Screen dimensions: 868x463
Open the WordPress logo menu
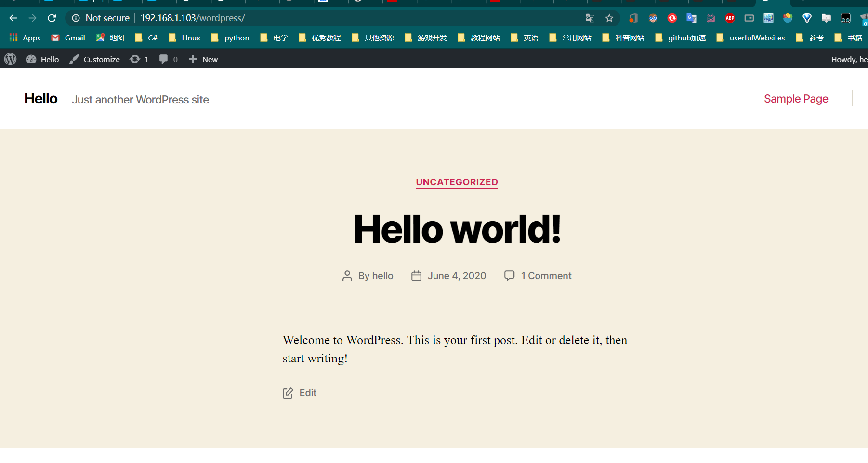pyautogui.click(x=10, y=59)
